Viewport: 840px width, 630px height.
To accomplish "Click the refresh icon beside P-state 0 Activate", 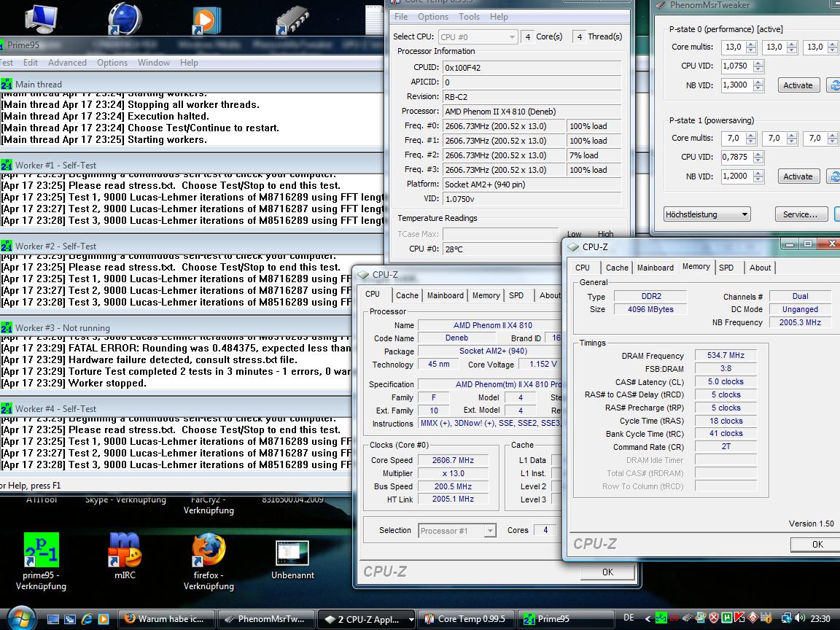I will pos(833,85).
